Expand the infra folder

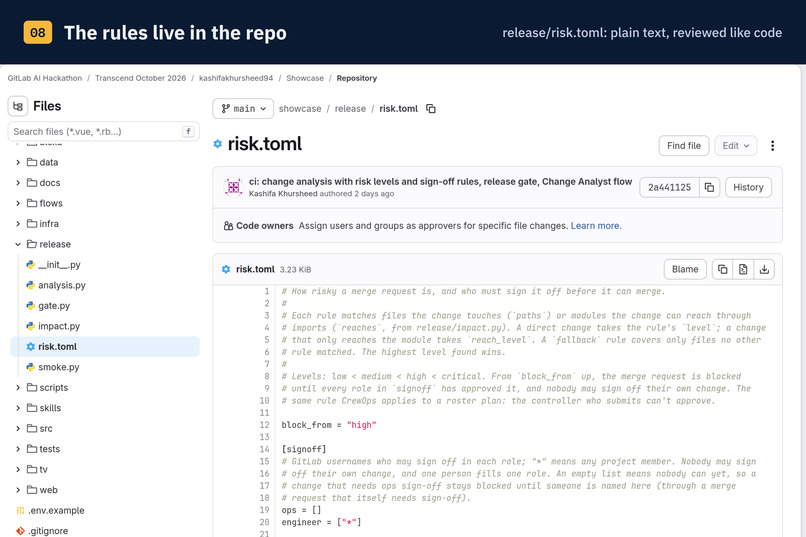point(18,224)
